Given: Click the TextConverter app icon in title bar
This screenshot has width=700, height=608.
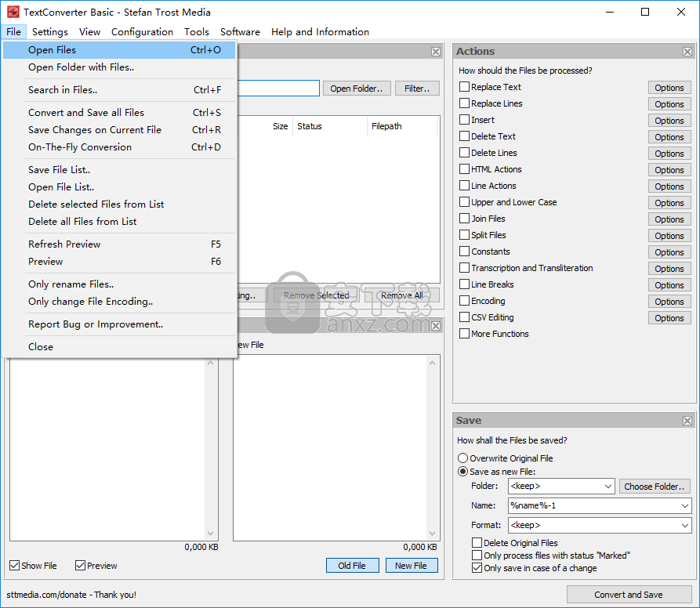Looking at the screenshot, I should click(13, 12).
